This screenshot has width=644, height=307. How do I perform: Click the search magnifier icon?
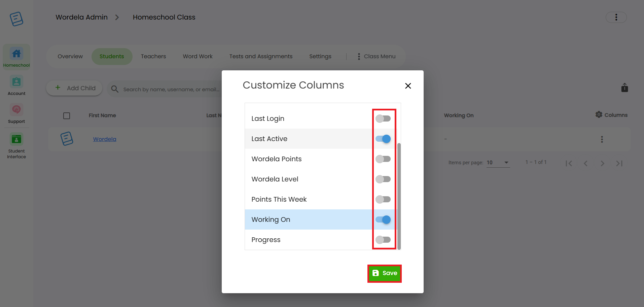point(115,89)
